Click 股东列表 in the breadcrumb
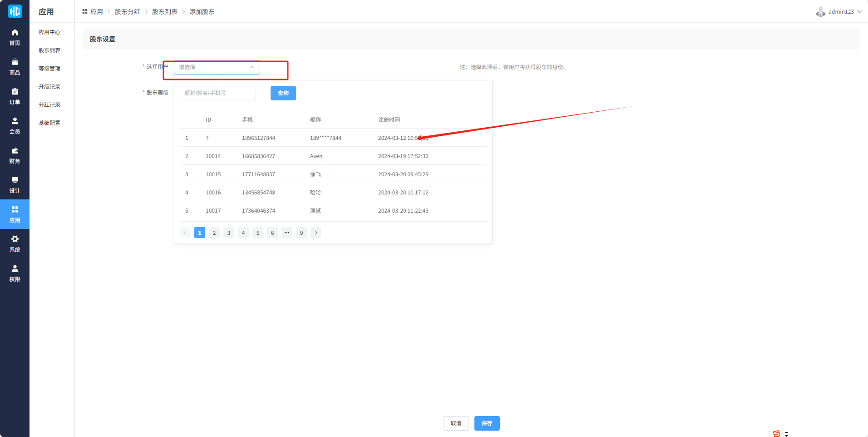This screenshot has height=437, width=868. coord(164,12)
